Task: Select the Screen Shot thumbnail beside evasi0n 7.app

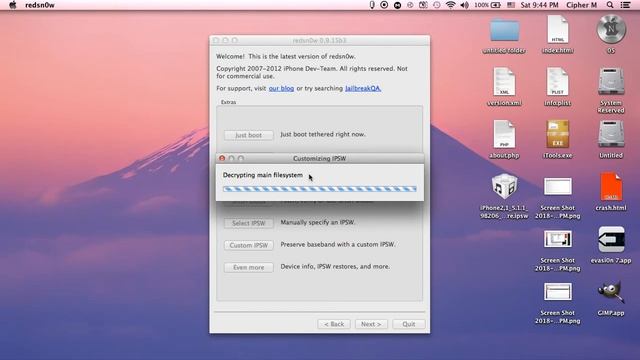Action: point(558,239)
